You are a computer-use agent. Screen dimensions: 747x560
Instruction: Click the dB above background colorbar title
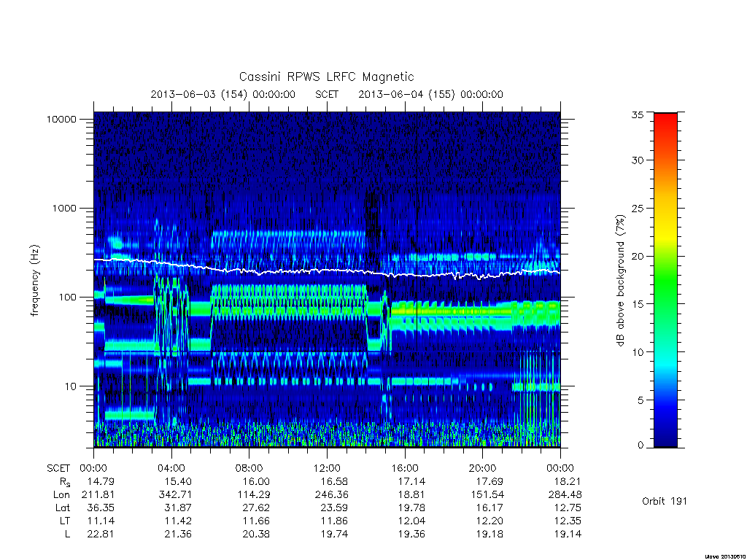620,281
